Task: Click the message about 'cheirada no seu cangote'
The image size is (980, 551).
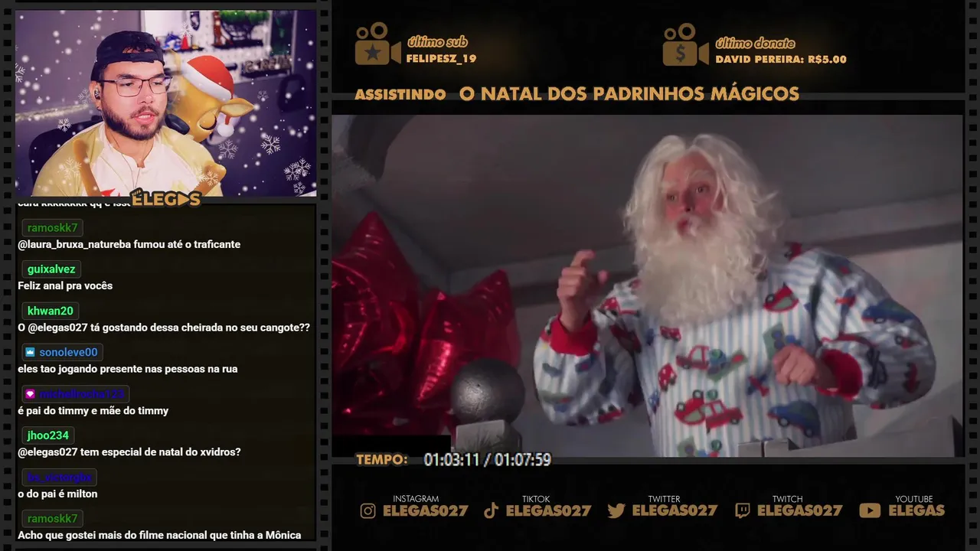Action: coord(164,328)
